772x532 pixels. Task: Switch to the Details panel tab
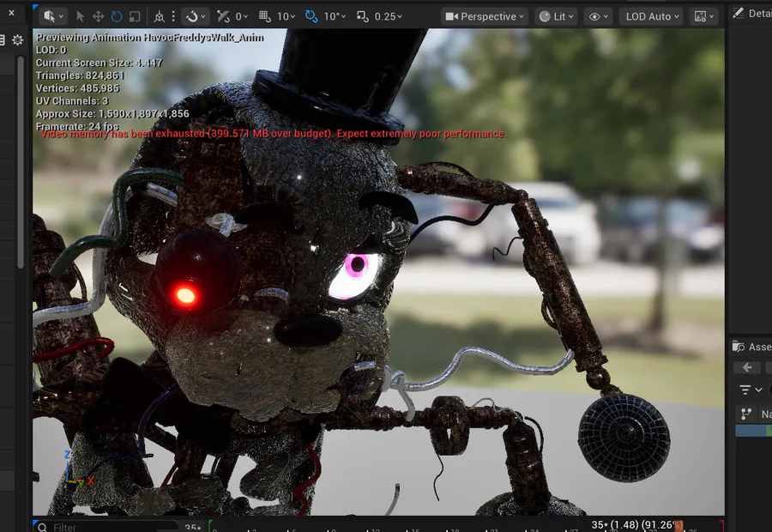point(751,14)
